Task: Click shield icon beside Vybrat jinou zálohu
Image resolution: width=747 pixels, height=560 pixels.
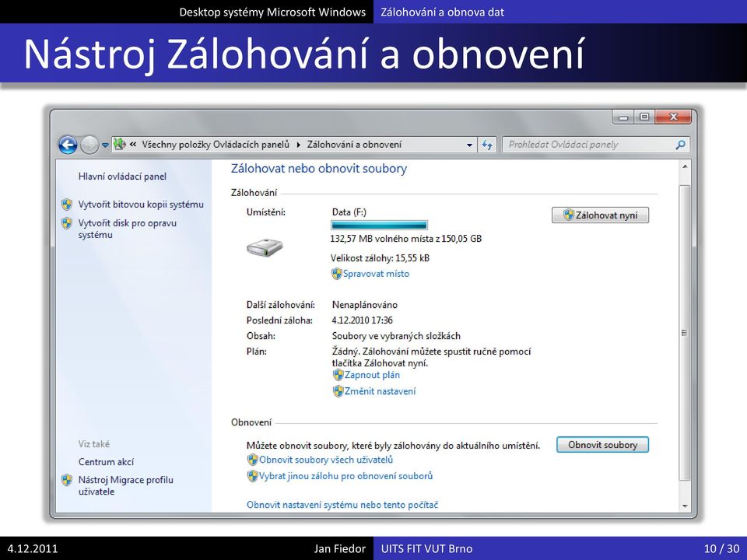Action: [x=252, y=476]
